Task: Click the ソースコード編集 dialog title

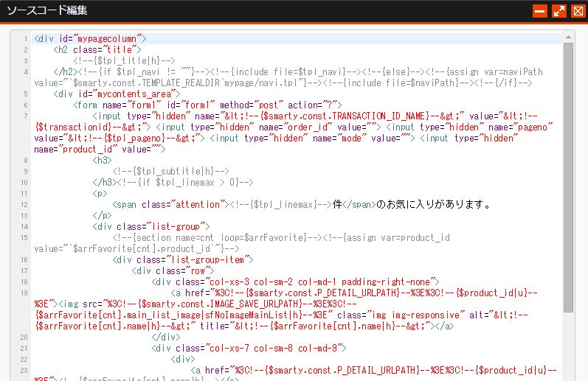Action: point(47,10)
